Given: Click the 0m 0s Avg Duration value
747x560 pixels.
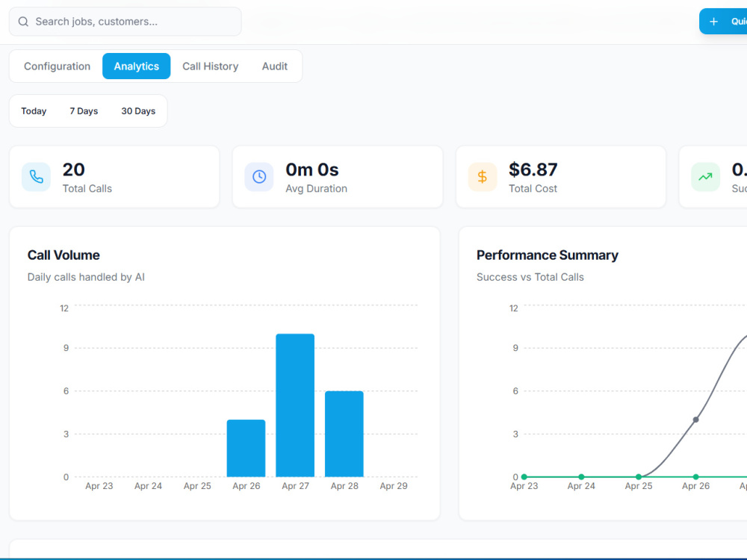Looking at the screenshot, I should click(312, 169).
